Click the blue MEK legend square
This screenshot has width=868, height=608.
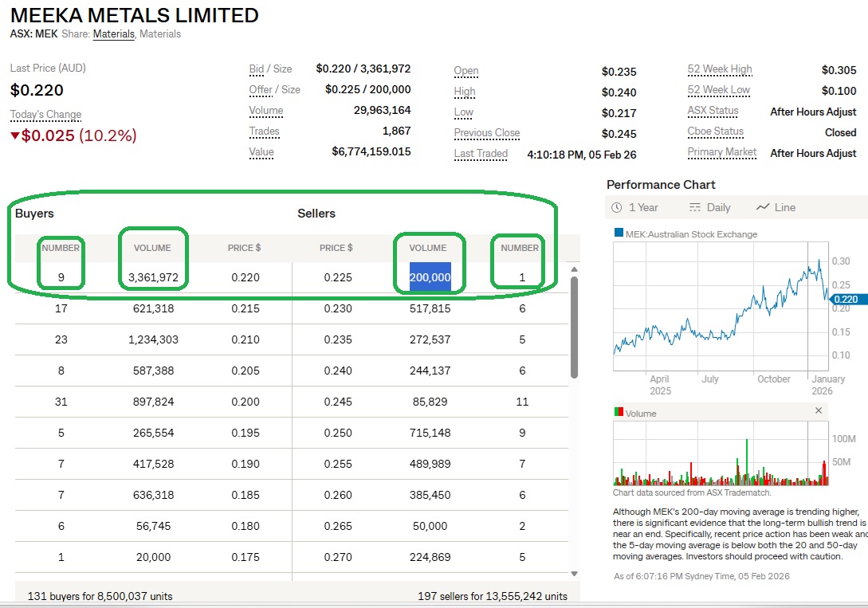619,233
